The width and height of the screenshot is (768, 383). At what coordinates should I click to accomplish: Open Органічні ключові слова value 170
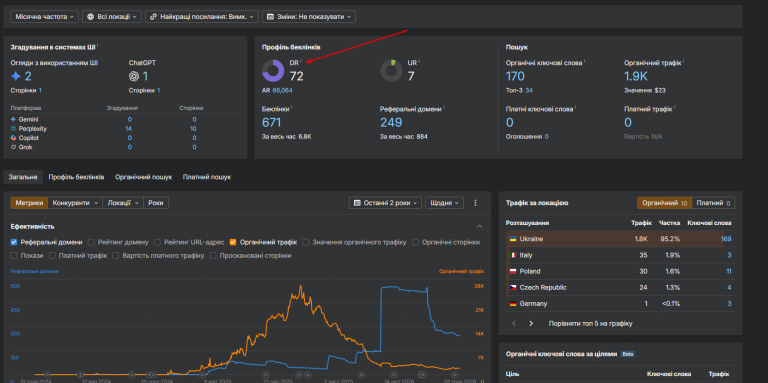coord(515,76)
